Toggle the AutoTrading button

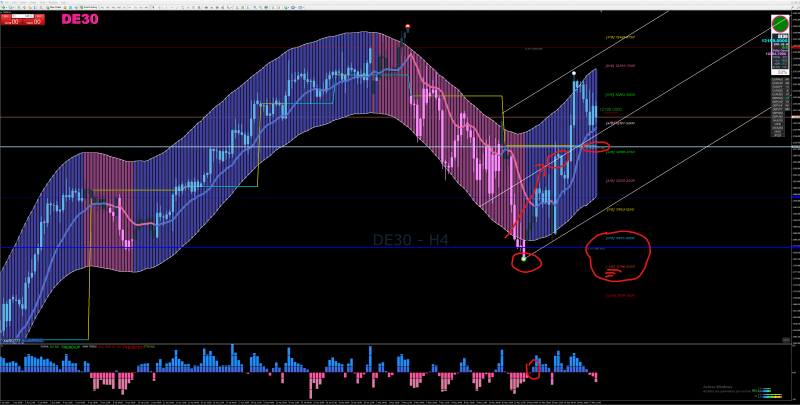[x=88, y=7]
